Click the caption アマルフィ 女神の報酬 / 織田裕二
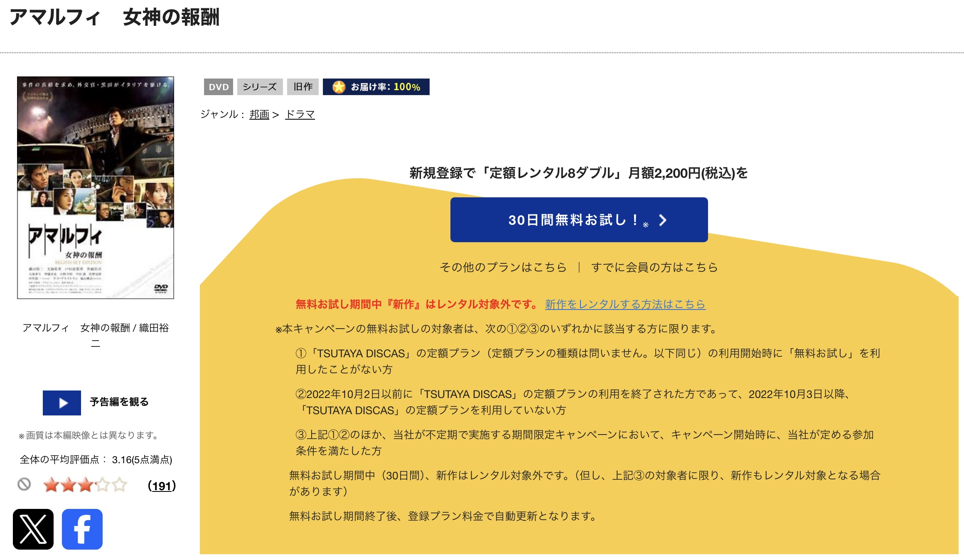The height and width of the screenshot is (560, 964). click(96, 335)
